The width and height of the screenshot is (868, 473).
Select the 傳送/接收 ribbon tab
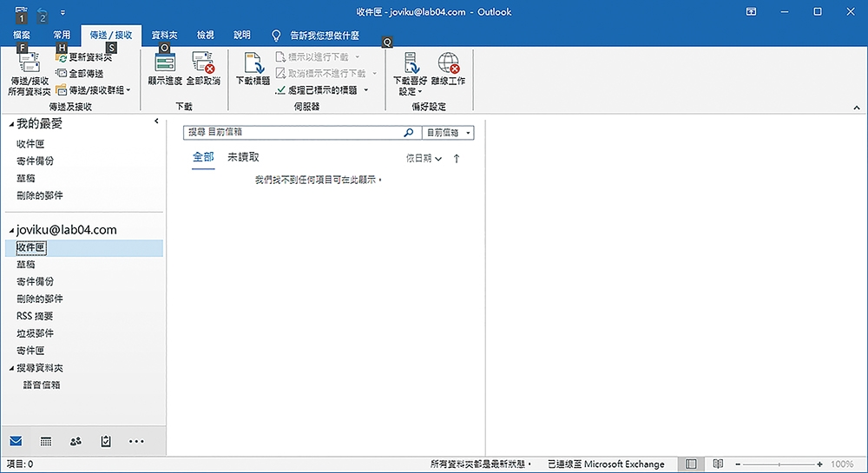pyautogui.click(x=111, y=35)
